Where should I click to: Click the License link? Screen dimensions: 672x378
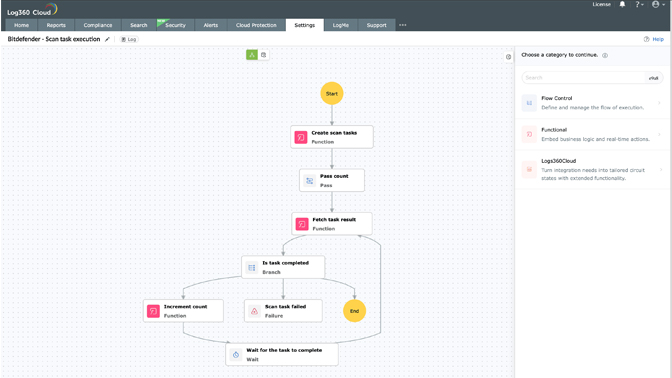tap(601, 4)
